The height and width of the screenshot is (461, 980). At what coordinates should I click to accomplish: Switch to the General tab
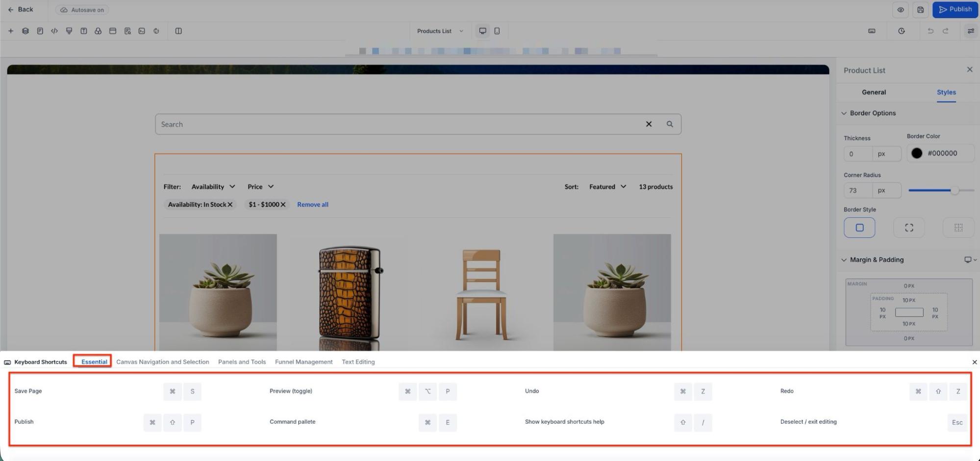pyautogui.click(x=874, y=92)
